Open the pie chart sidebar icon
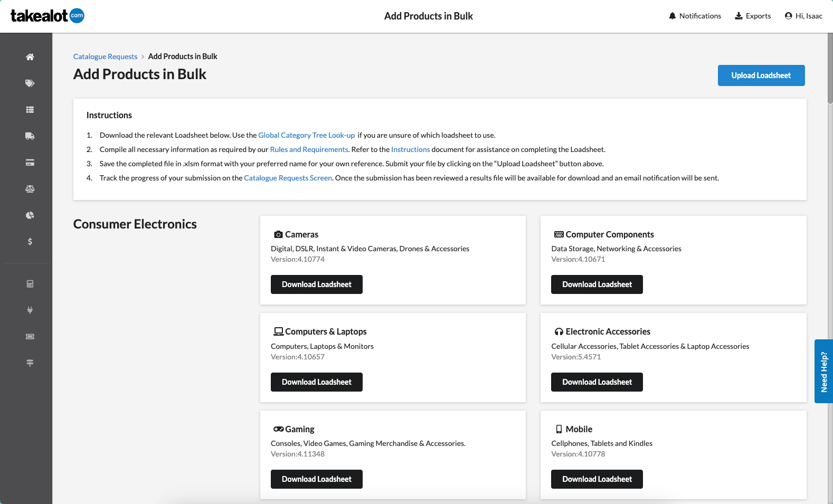Viewport: 833px width, 504px height. click(x=30, y=215)
